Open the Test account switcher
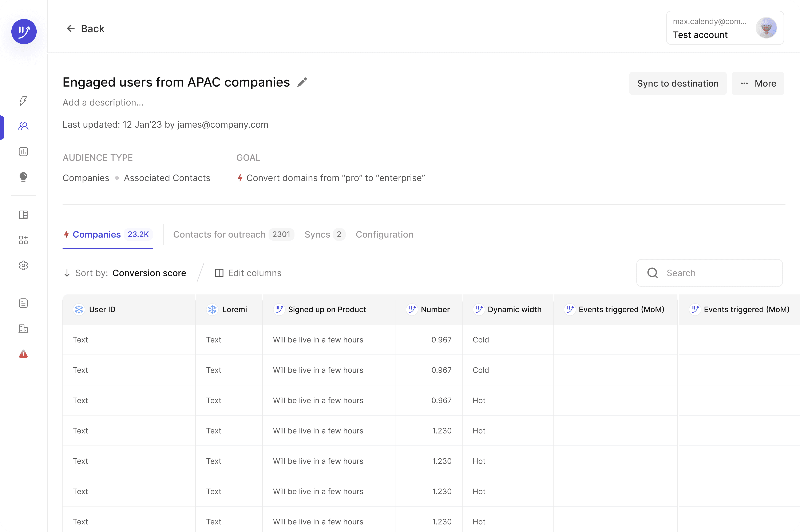Viewport: 800px width, 532px height. pyautogui.click(x=725, y=28)
